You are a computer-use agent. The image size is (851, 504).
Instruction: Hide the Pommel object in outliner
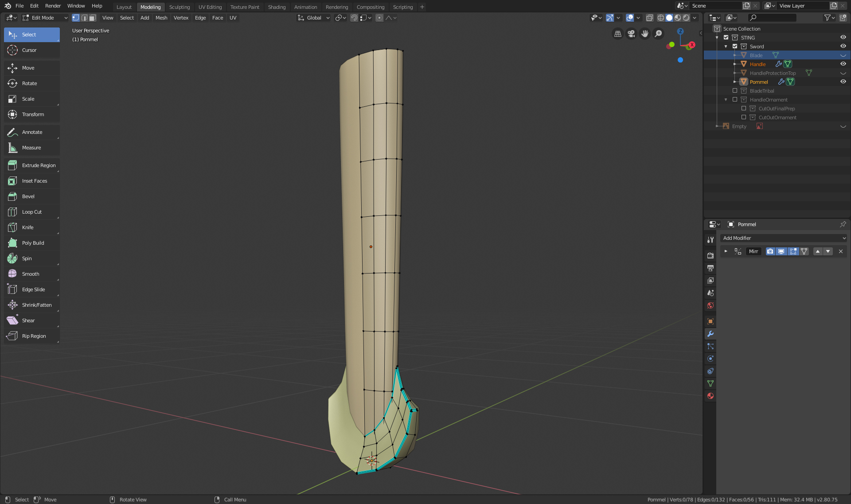coord(843,82)
